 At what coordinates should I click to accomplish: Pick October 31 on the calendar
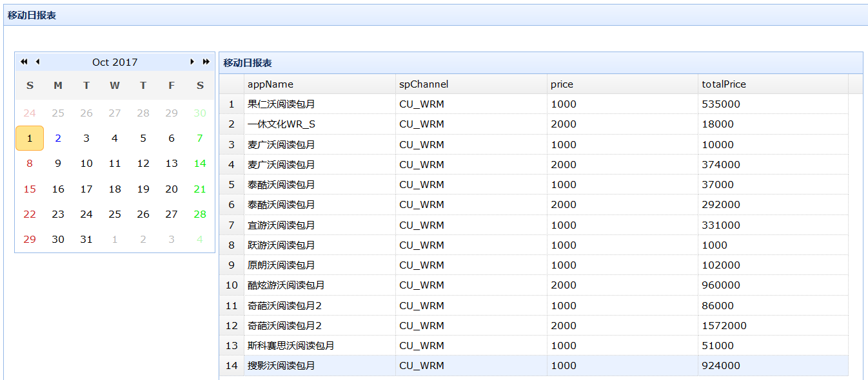[86, 240]
